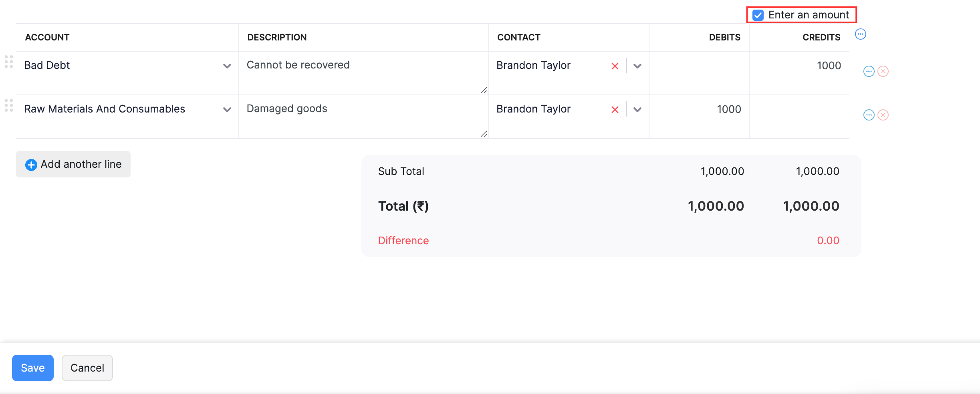Remove the Raw Materials And Consumables row

pos(883,115)
